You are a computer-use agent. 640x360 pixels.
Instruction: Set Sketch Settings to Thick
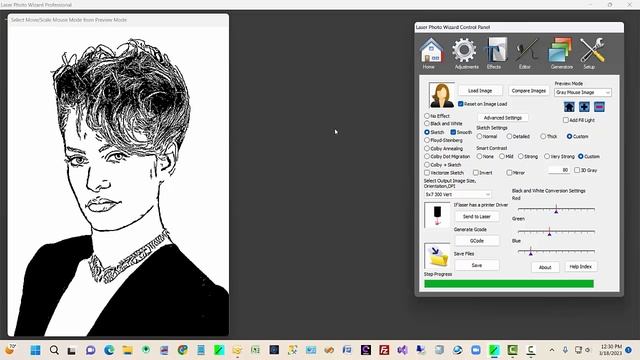coord(543,136)
